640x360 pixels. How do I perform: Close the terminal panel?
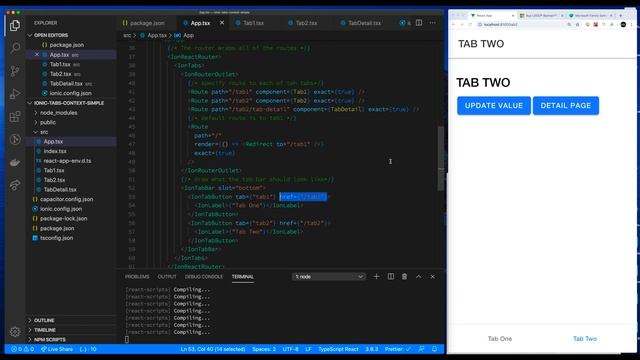(432, 276)
